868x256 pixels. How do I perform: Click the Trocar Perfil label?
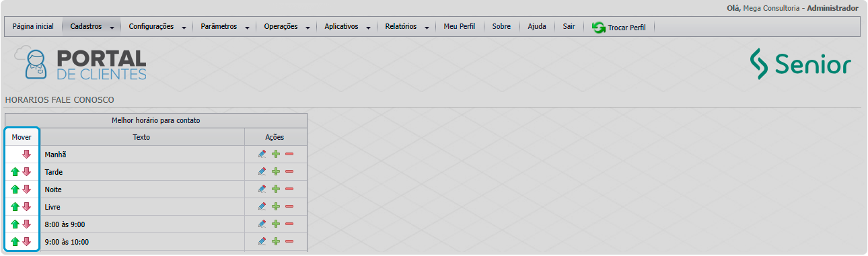click(626, 28)
